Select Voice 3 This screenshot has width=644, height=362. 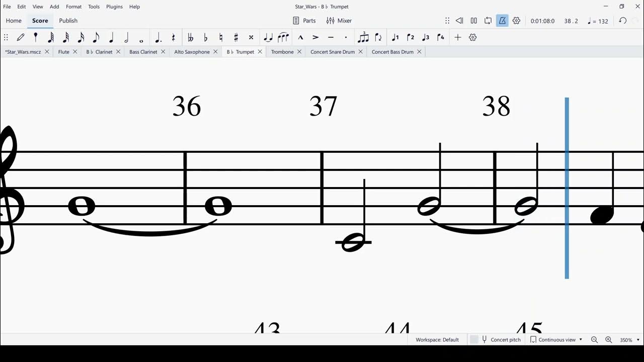(426, 37)
